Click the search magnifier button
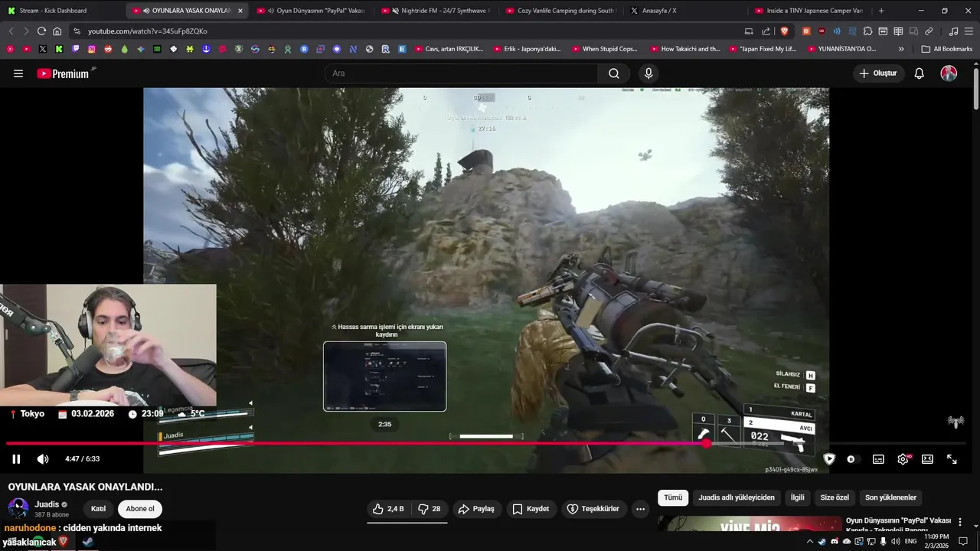This screenshot has width=980, height=551. [x=614, y=73]
